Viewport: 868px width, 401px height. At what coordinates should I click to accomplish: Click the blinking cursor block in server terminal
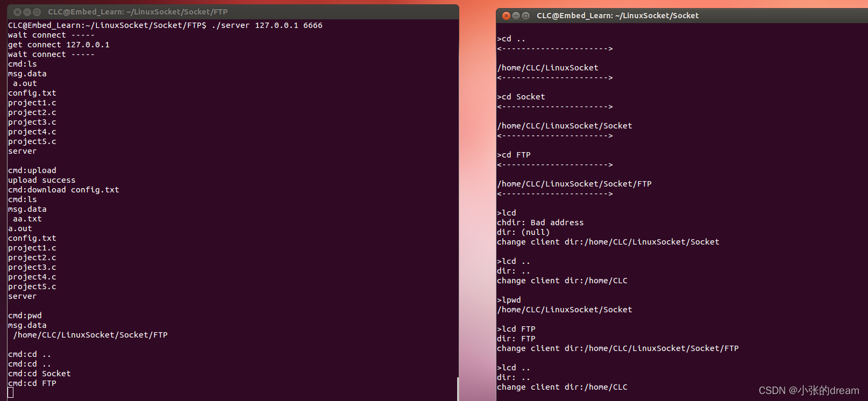pyautogui.click(x=11, y=392)
